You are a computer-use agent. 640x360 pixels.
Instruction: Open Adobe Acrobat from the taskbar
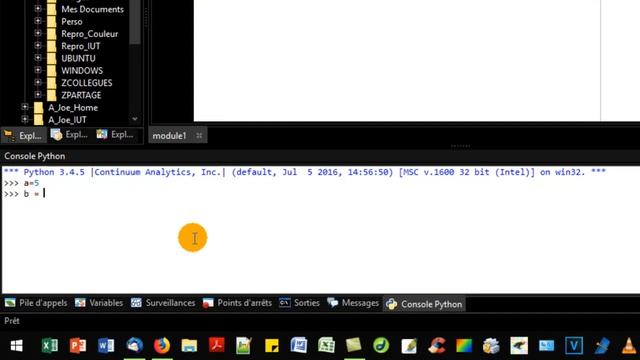pos(216,346)
